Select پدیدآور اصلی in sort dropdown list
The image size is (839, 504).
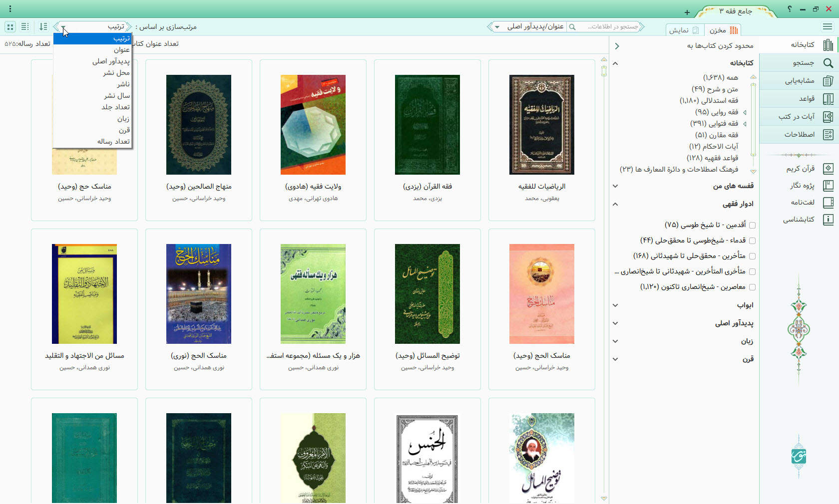(x=92, y=61)
